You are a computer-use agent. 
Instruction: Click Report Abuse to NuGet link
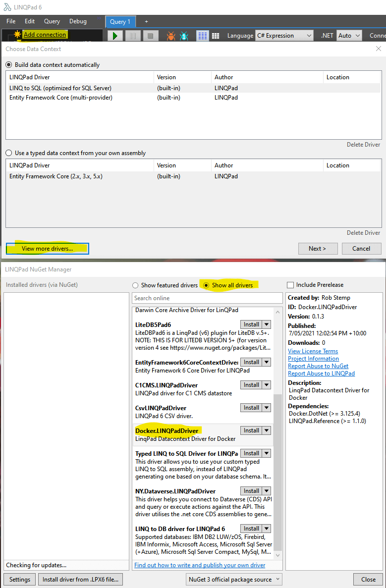[318, 366]
